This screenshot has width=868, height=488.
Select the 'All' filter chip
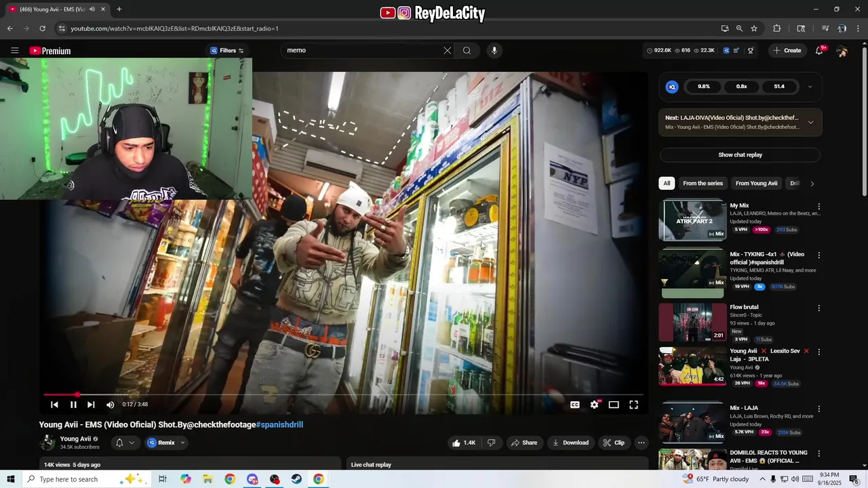[x=667, y=184]
